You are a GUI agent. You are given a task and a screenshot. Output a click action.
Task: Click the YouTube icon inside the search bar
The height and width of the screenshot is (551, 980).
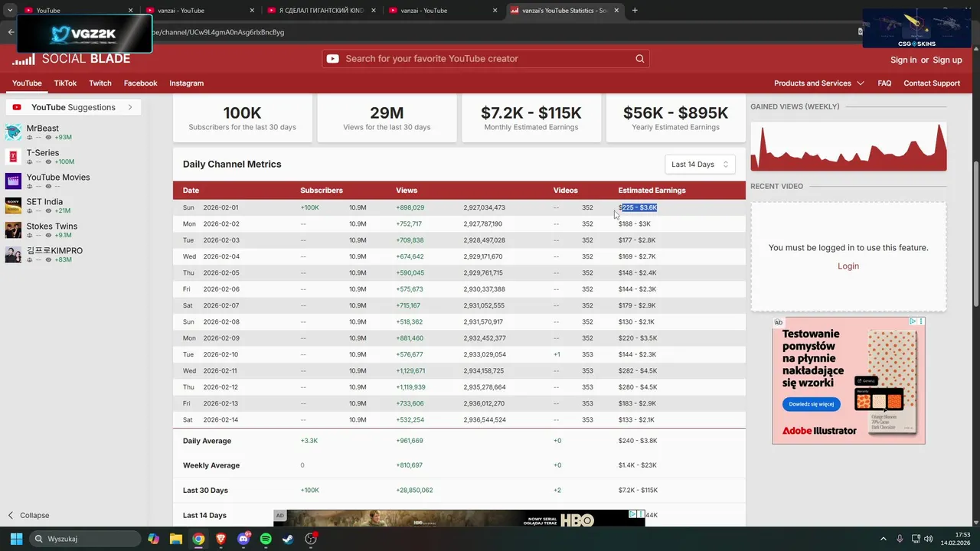click(x=333, y=59)
